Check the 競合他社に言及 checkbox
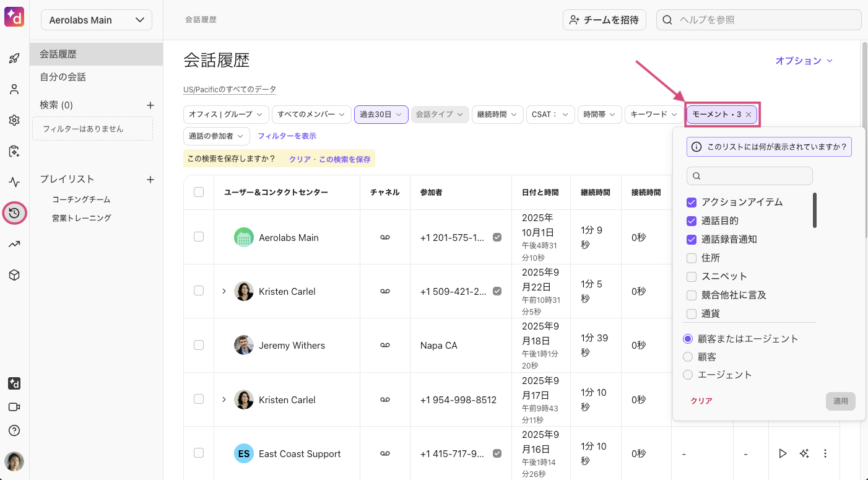Screen dimensions: 868x480 point(692,295)
